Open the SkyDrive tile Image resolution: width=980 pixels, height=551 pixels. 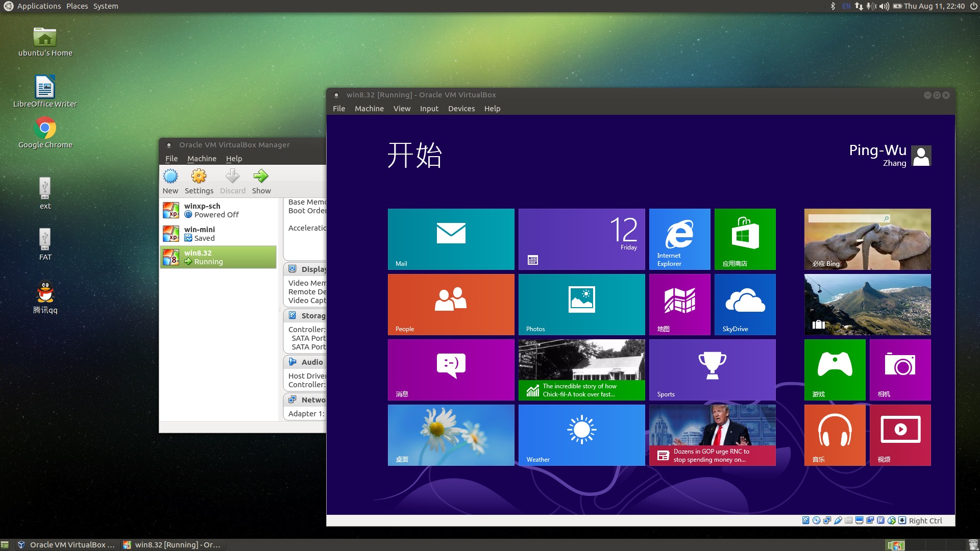point(745,305)
